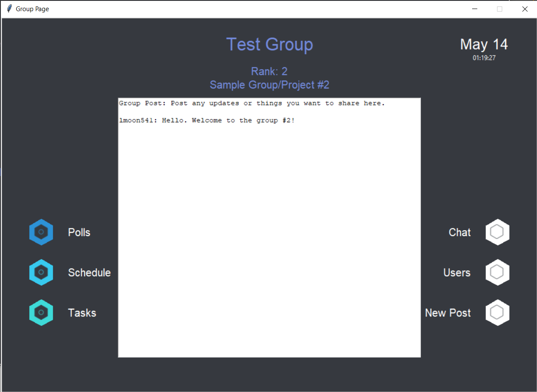Create a post via New Post hexagon icon
This screenshot has height=392, width=537.
pos(497,313)
